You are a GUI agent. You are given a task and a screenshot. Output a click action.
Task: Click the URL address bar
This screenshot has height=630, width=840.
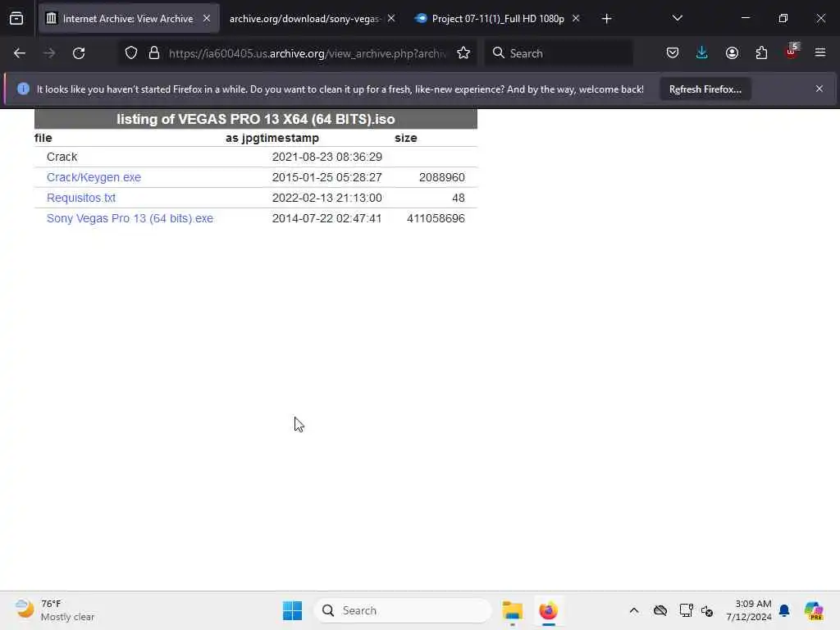click(x=307, y=53)
